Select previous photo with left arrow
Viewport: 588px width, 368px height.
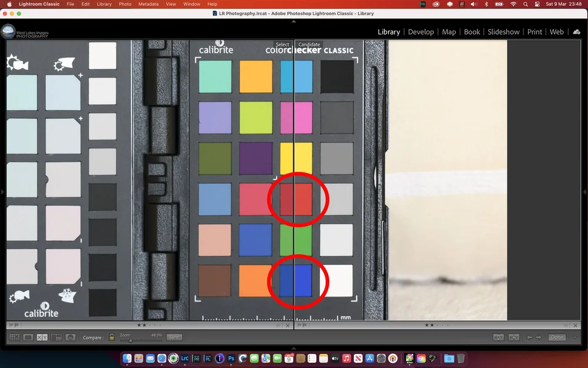click(x=530, y=337)
